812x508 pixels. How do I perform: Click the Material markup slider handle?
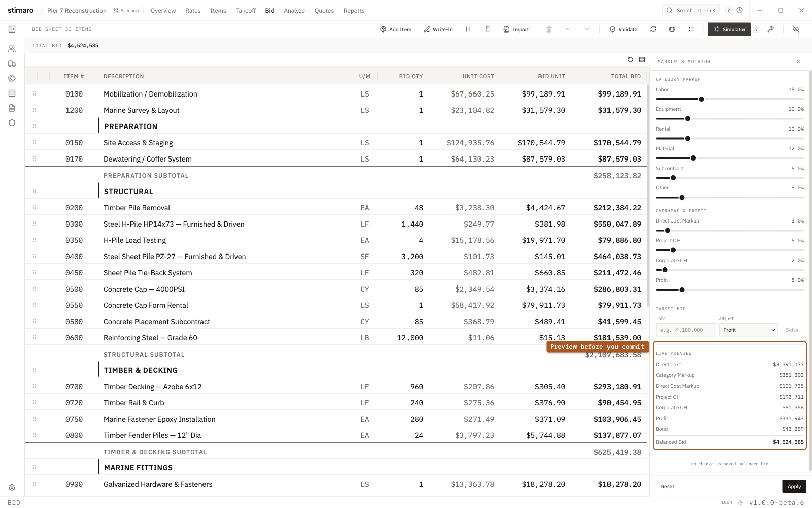[x=693, y=158]
